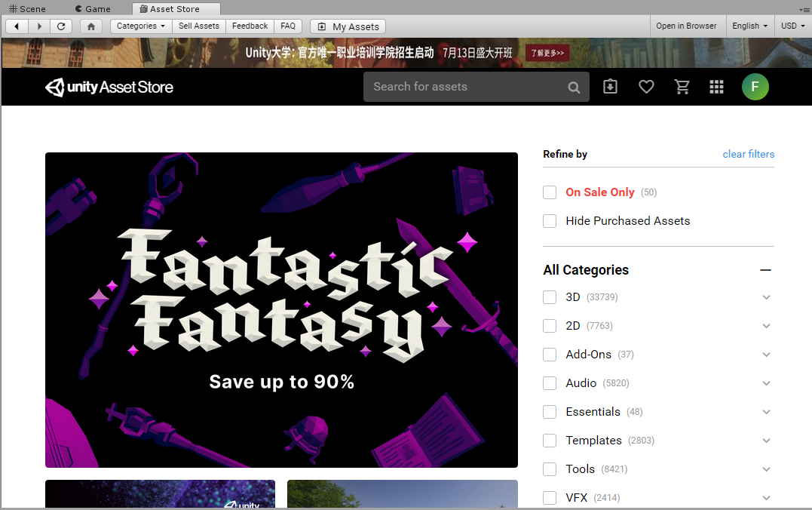Open the promo card under the banner on the left
812x510 pixels.
coord(160,494)
